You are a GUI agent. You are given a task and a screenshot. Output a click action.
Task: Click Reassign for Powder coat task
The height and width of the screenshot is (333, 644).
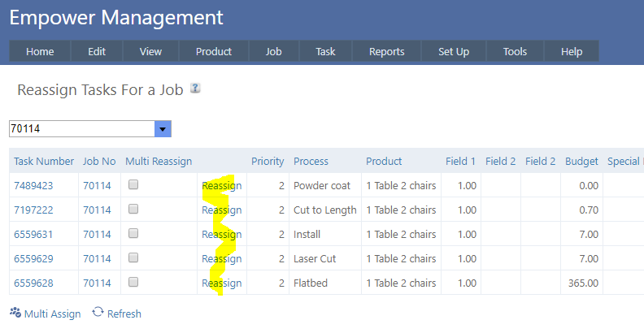tap(221, 186)
